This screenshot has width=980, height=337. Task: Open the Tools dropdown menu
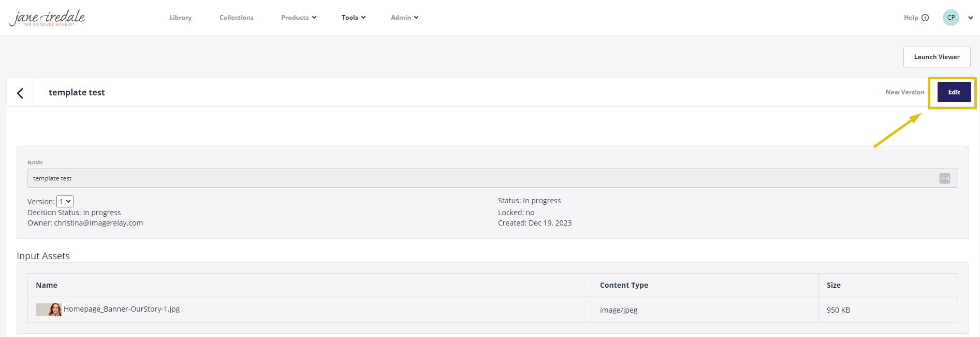click(354, 18)
